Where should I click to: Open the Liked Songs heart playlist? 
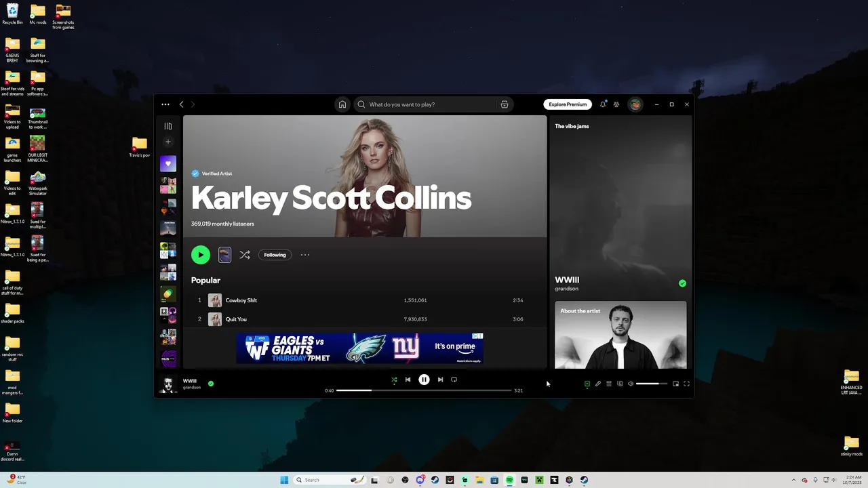(168, 163)
